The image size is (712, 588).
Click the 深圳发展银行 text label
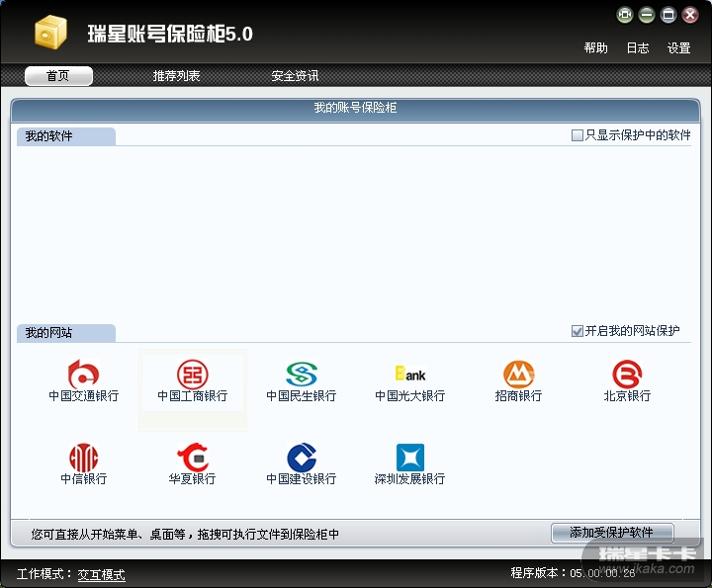(x=410, y=478)
